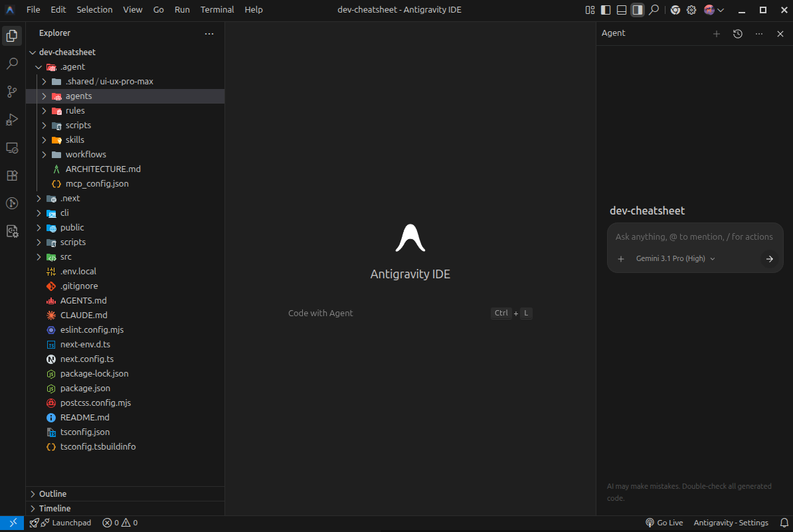Close the Agent panel

pyautogui.click(x=780, y=34)
